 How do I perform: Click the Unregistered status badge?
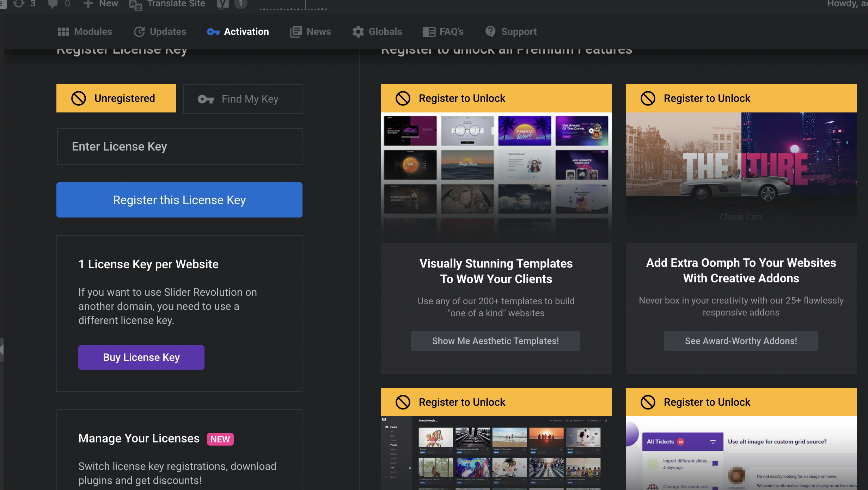coord(116,98)
